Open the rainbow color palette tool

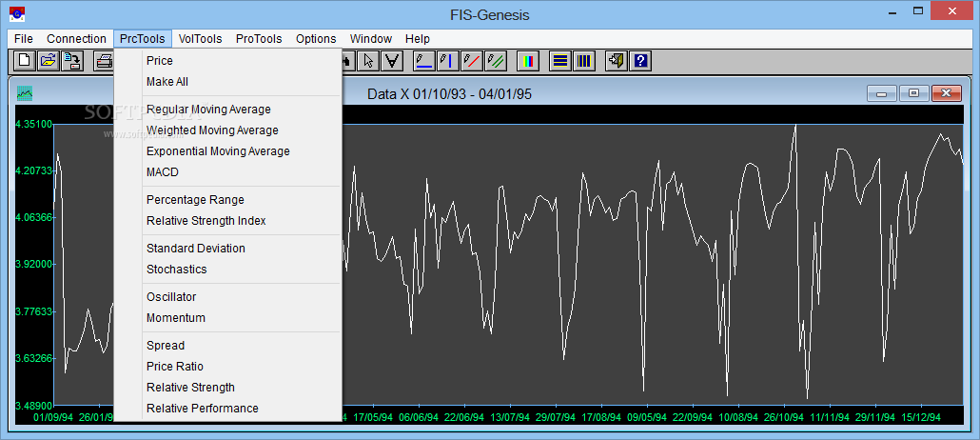pos(528,61)
